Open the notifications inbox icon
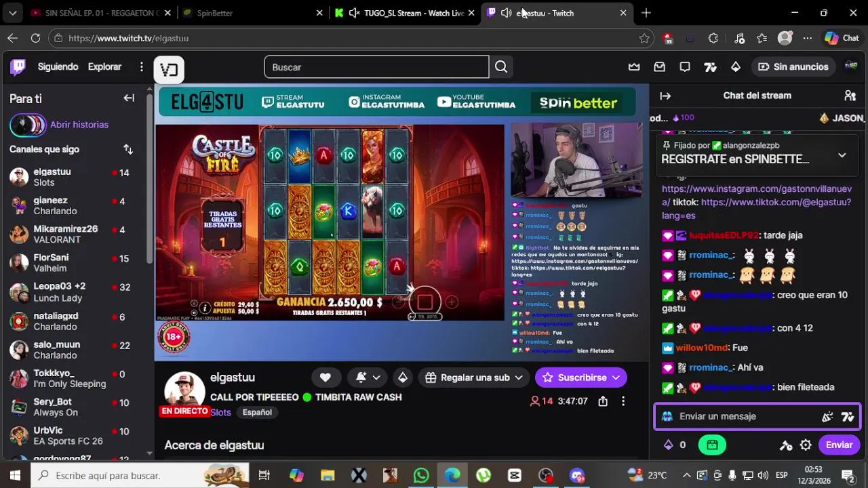The width and height of the screenshot is (868, 488). tap(660, 66)
